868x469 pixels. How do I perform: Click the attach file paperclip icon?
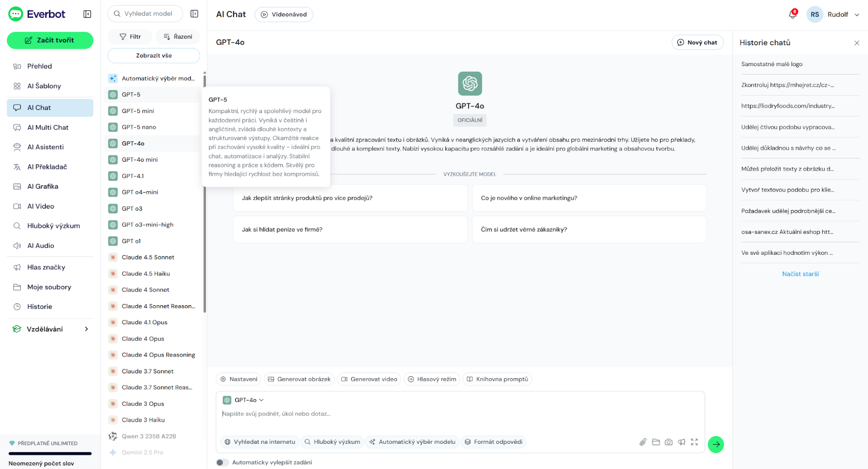click(x=643, y=442)
